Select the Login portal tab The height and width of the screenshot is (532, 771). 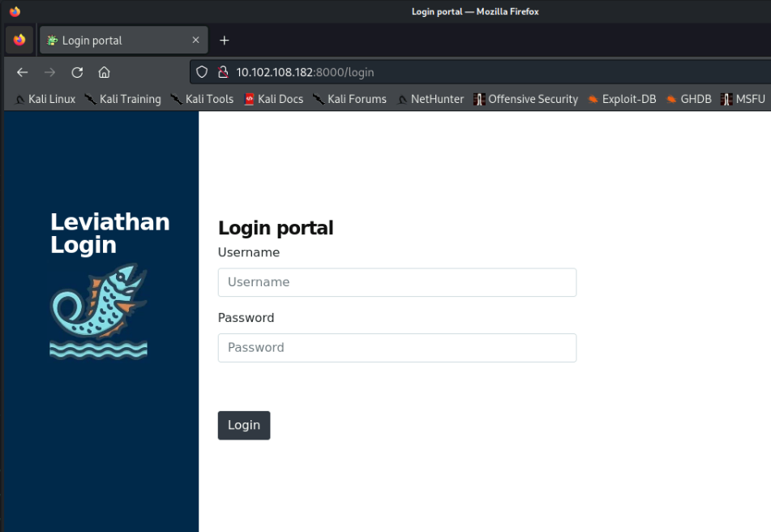[x=114, y=41]
